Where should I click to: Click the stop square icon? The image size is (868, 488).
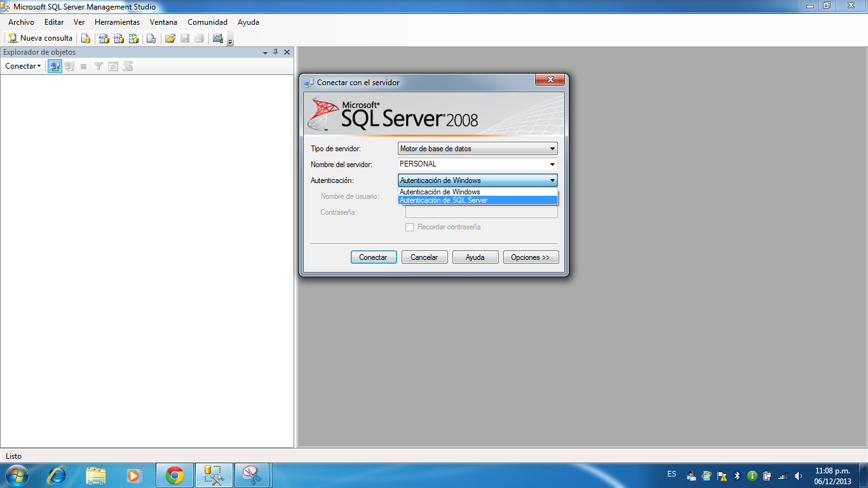84,66
